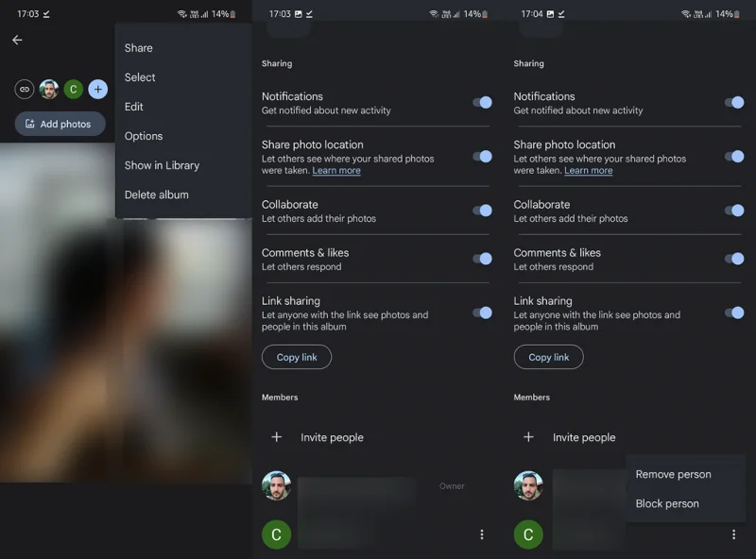Image resolution: width=756 pixels, height=559 pixels.
Task: Tap three-dot menu for member C, right screen
Action: (x=734, y=534)
